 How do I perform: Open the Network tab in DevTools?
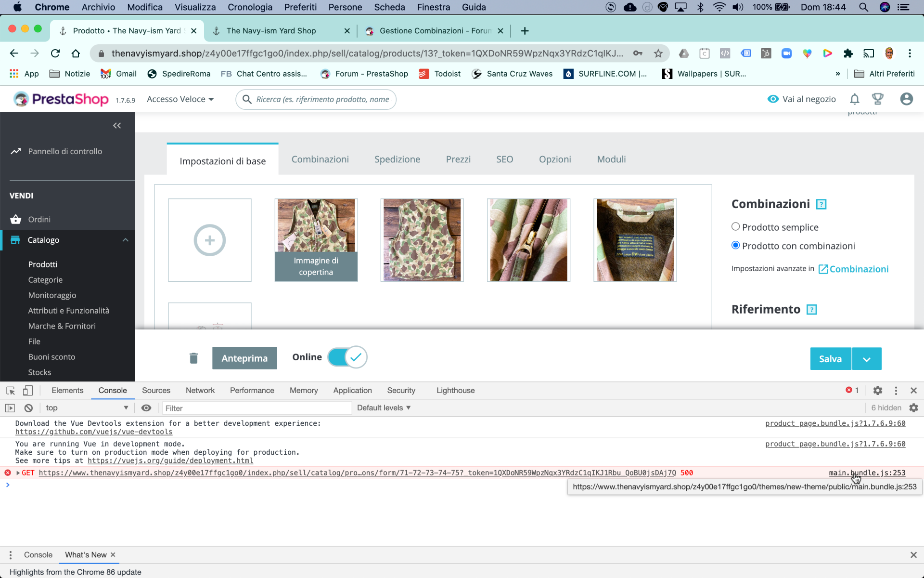[x=200, y=391]
